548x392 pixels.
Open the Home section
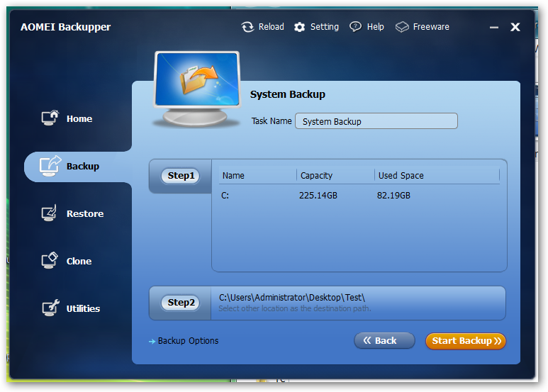tap(79, 119)
